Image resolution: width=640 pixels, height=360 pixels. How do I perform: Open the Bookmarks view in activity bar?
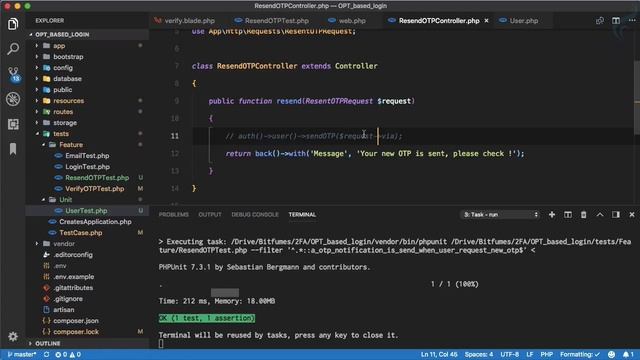(x=13, y=149)
